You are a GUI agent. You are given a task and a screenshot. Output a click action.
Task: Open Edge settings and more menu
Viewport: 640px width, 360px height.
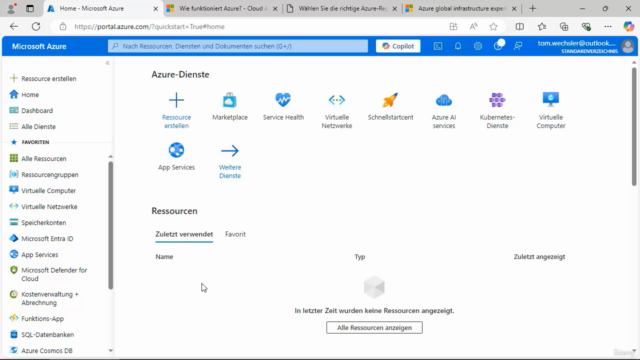pyautogui.click(x=608, y=27)
